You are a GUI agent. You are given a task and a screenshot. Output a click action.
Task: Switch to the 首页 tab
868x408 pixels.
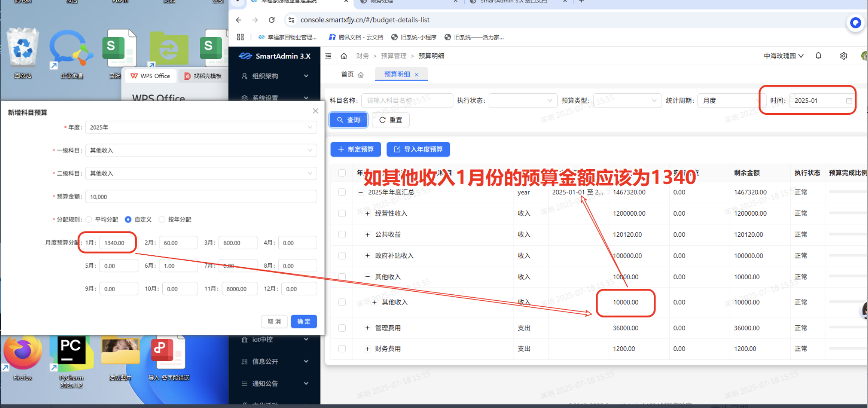click(348, 74)
